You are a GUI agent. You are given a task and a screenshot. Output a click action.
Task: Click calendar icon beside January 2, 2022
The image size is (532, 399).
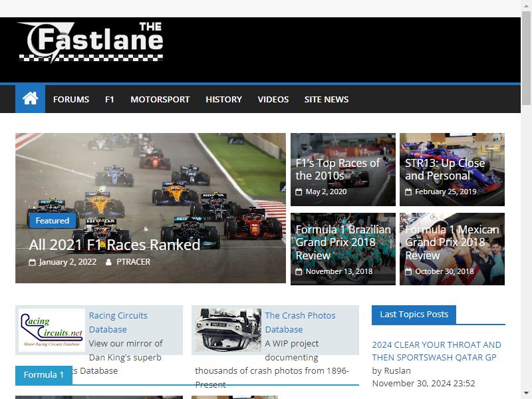(32, 262)
